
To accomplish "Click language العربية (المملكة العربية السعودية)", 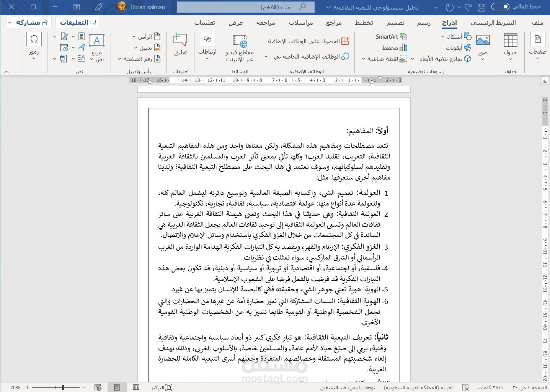I will (x=419, y=387).
